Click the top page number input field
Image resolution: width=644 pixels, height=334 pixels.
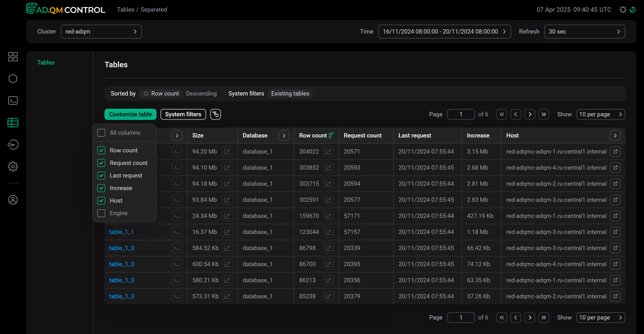click(461, 114)
